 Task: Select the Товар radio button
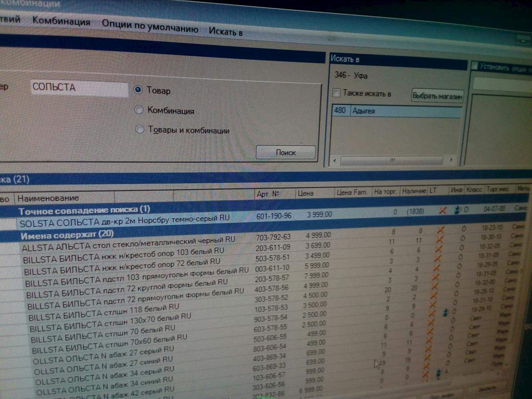[x=138, y=89]
